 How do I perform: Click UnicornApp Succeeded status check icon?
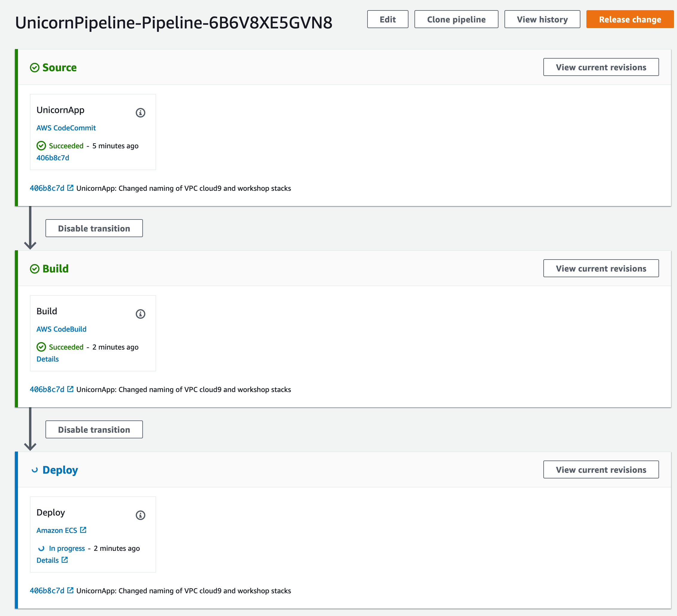[41, 145]
